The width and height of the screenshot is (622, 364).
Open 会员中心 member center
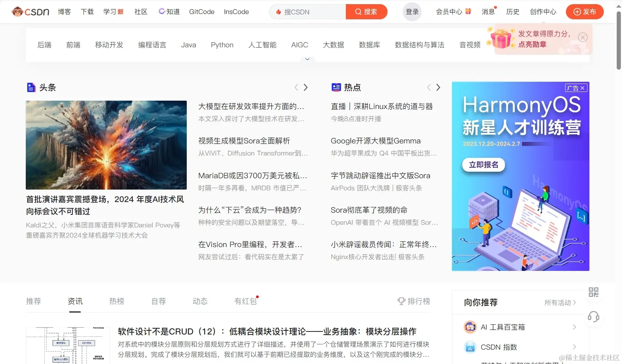click(x=453, y=12)
